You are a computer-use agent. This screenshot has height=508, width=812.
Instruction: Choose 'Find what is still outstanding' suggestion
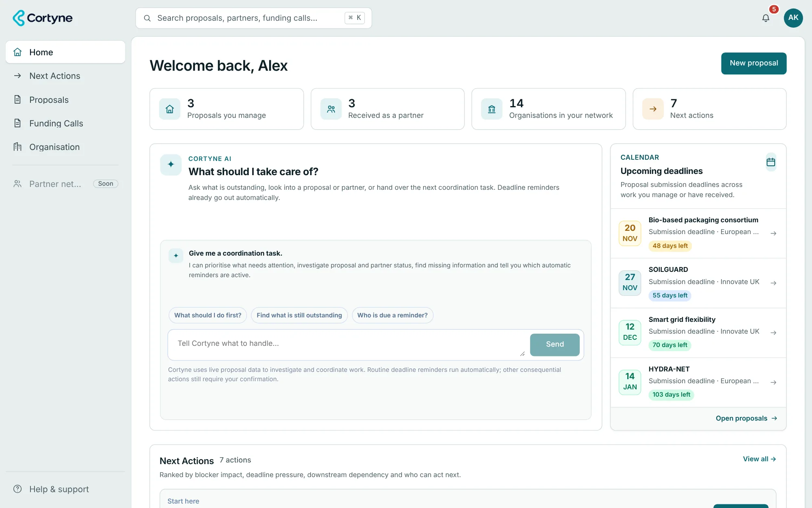point(299,315)
